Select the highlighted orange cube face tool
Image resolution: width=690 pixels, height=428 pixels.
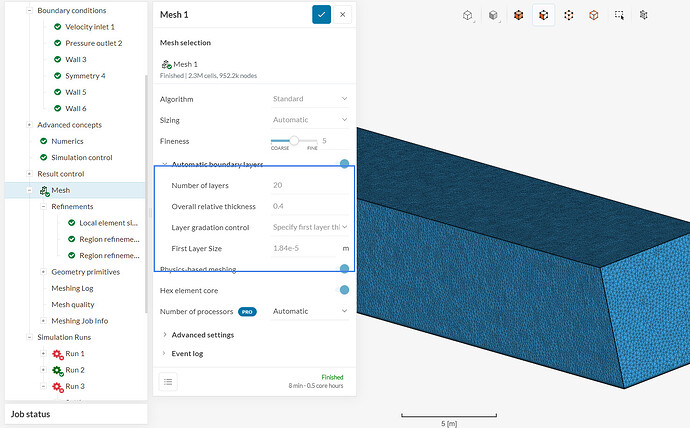click(x=543, y=15)
